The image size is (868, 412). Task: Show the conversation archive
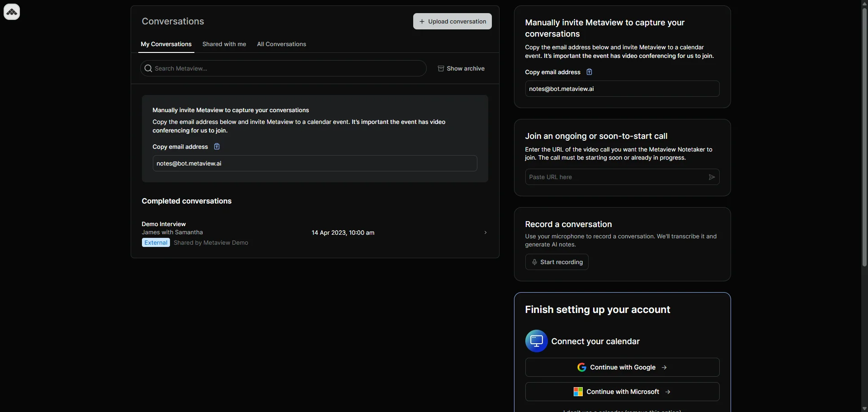click(x=461, y=69)
